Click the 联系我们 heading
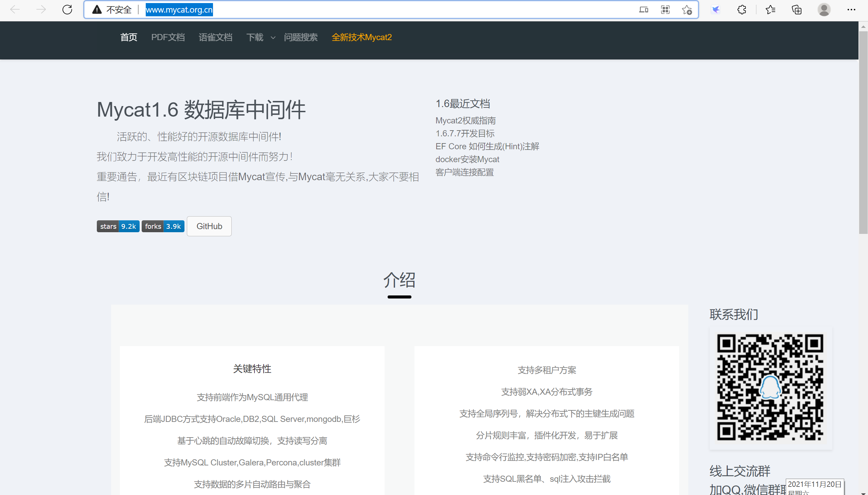868x495 pixels. (x=734, y=314)
